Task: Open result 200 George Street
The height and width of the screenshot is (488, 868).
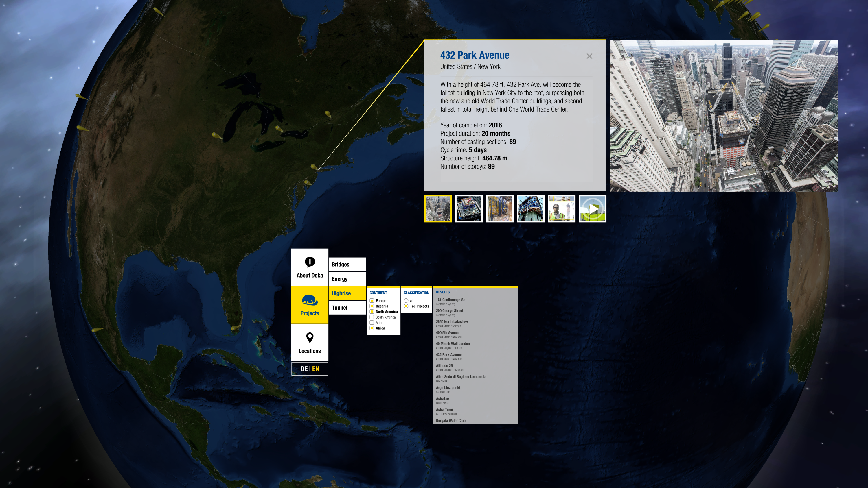Action: pos(475,313)
